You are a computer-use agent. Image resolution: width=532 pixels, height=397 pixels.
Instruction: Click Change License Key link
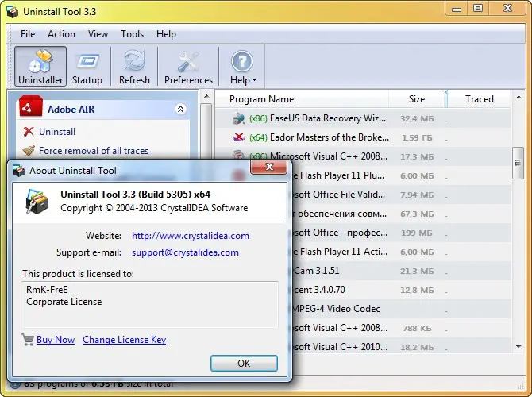(124, 340)
